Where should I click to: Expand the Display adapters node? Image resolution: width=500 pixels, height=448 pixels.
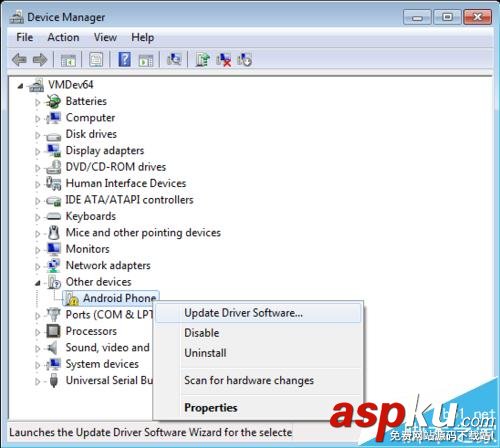(37, 151)
